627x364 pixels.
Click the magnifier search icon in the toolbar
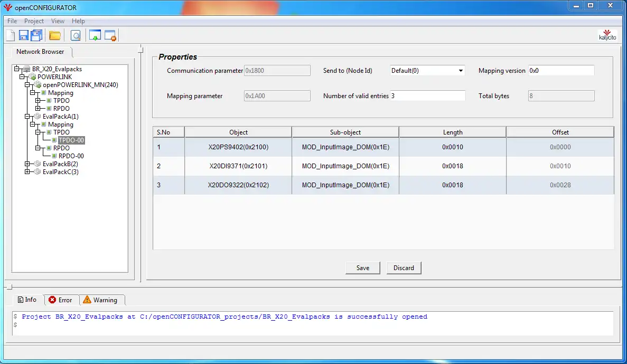click(x=76, y=35)
